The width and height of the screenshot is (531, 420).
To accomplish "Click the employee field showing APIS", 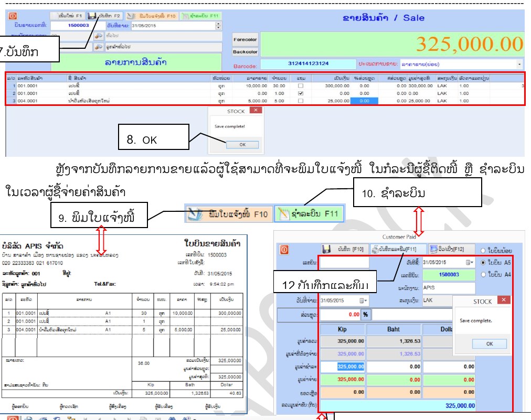I will point(449,288).
